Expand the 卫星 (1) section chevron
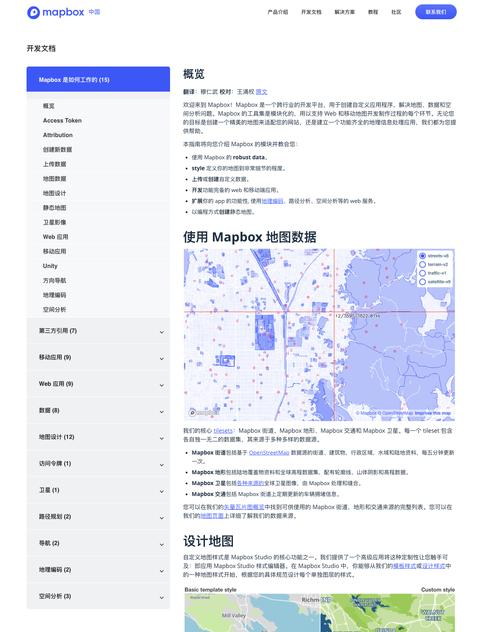 (x=162, y=492)
